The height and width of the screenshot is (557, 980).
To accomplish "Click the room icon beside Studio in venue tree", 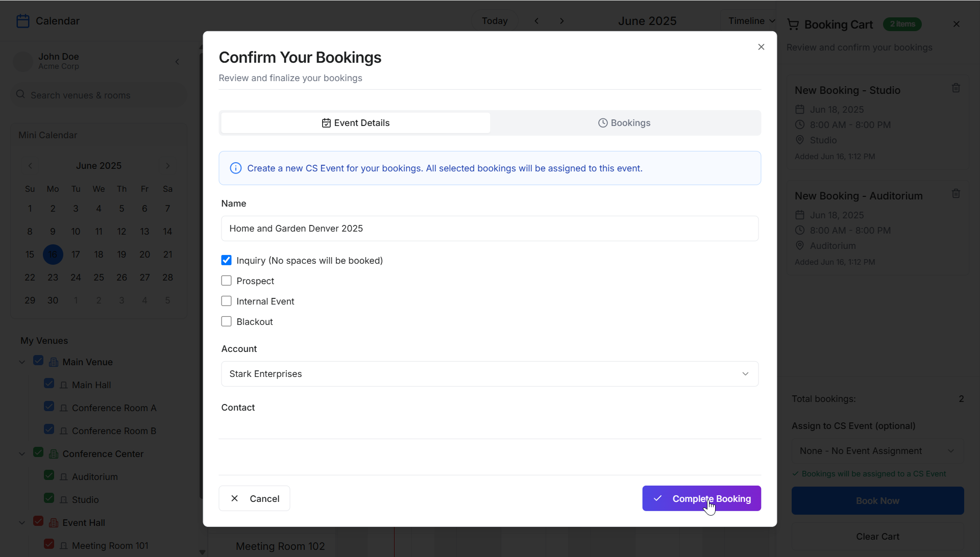I will pos(64,500).
